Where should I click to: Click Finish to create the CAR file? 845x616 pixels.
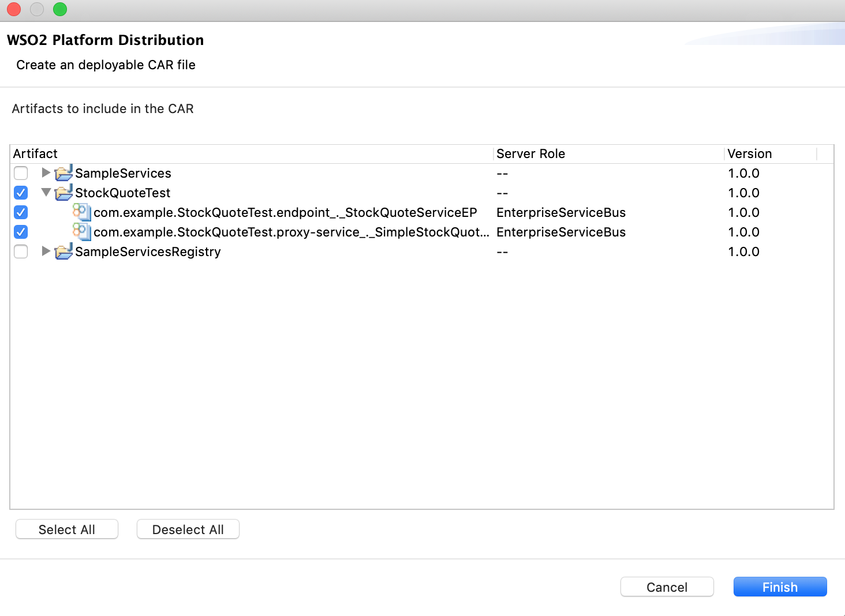[780, 587]
